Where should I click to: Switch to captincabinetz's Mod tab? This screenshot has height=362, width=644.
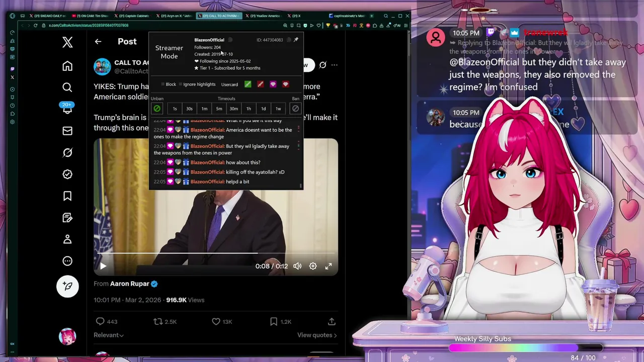click(x=347, y=16)
